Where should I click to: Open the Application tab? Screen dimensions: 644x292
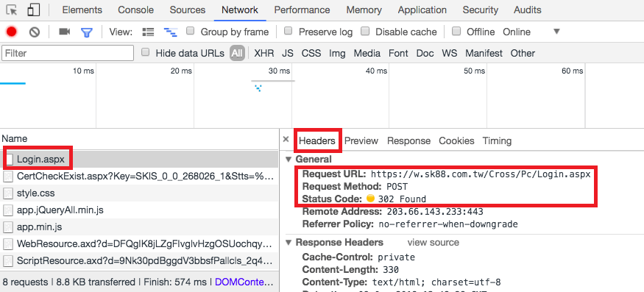tap(422, 10)
